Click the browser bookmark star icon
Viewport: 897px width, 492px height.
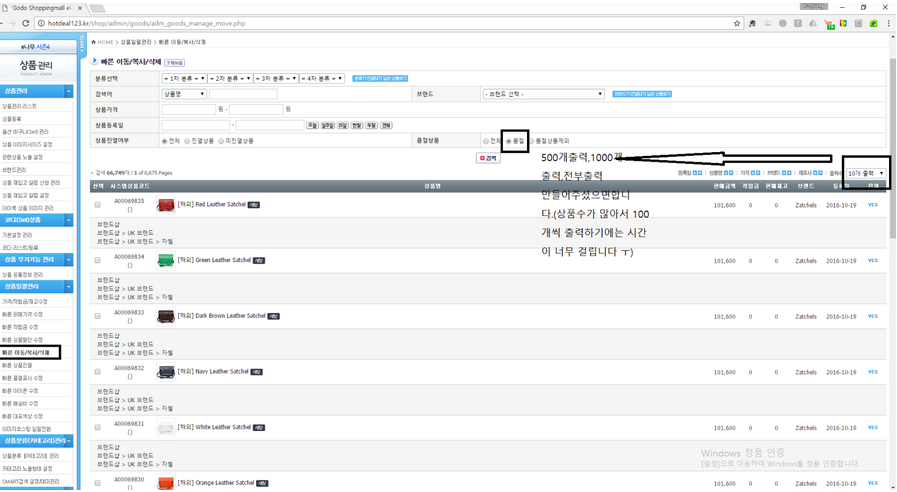click(x=737, y=23)
